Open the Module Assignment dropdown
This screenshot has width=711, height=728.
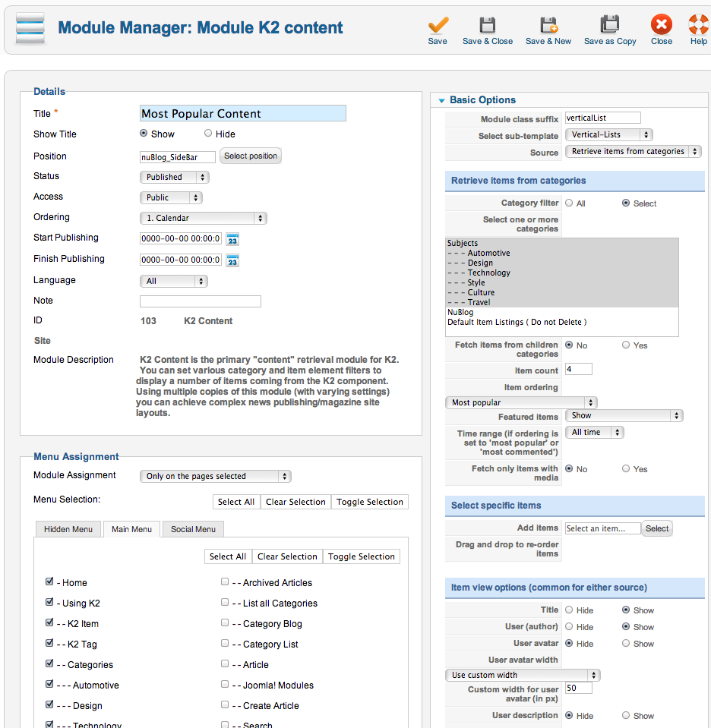[x=216, y=476]
